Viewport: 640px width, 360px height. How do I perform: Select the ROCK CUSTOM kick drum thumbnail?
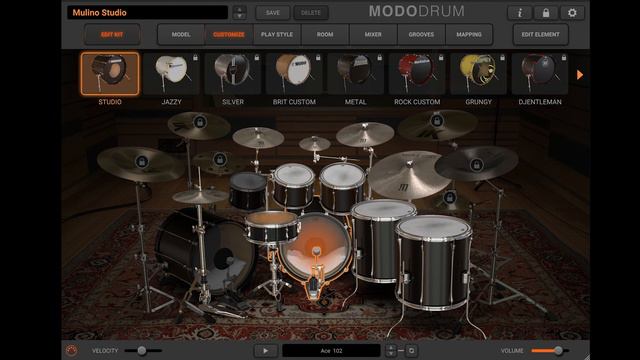tap(417, 74)
